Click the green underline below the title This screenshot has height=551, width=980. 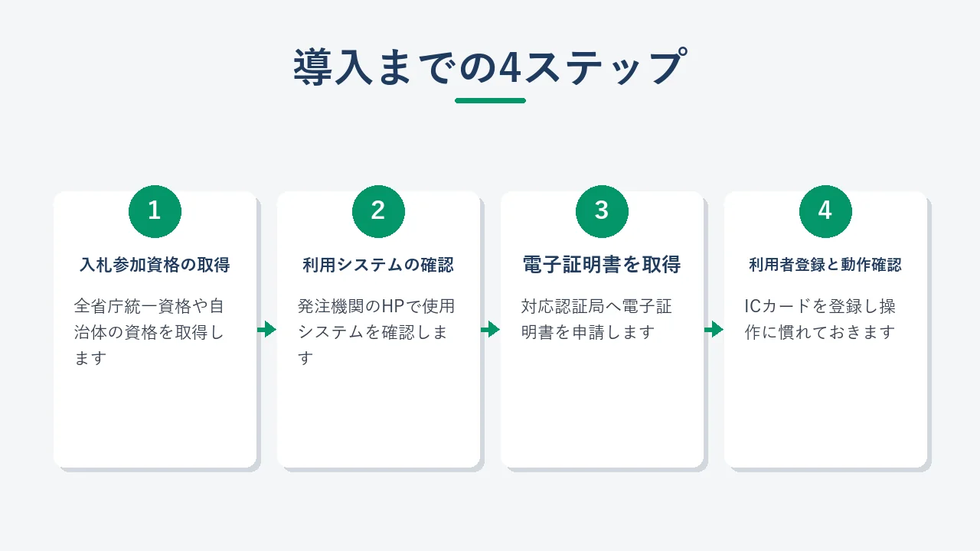(490, 100)
